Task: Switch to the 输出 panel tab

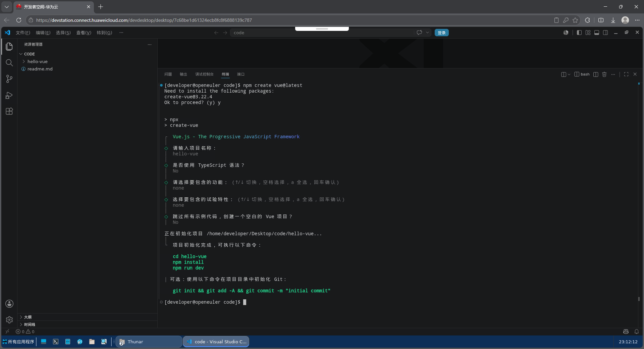Action: pyautogui.click(x=183, y=74)
